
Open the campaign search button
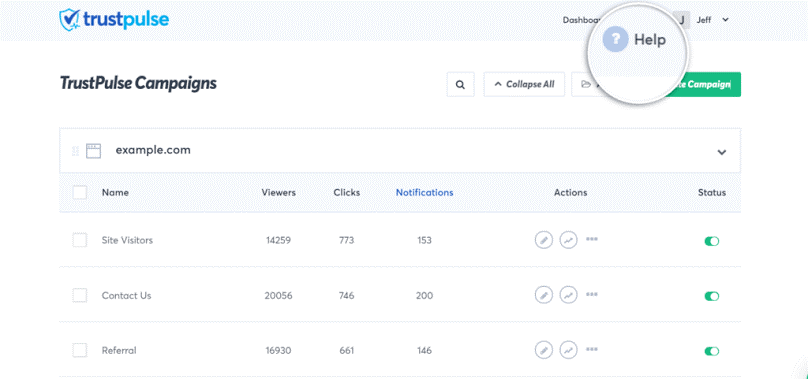click(x=461, y=85)
